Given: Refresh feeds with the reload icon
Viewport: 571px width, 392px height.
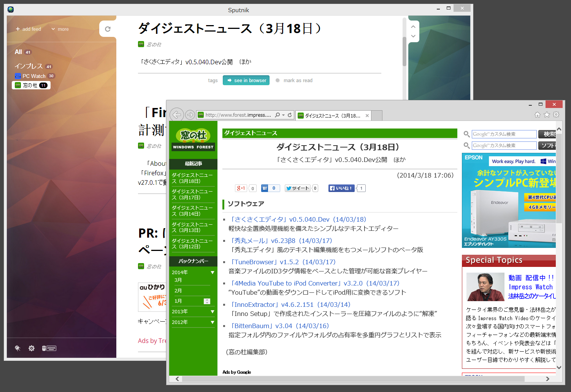Looking at the screenshot, I should pyautogui.click(x=108, y=29).
